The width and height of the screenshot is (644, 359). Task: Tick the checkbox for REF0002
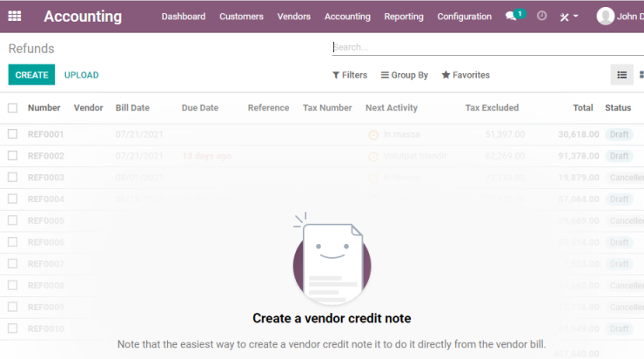pyautogui.click(x=13, y=155)
